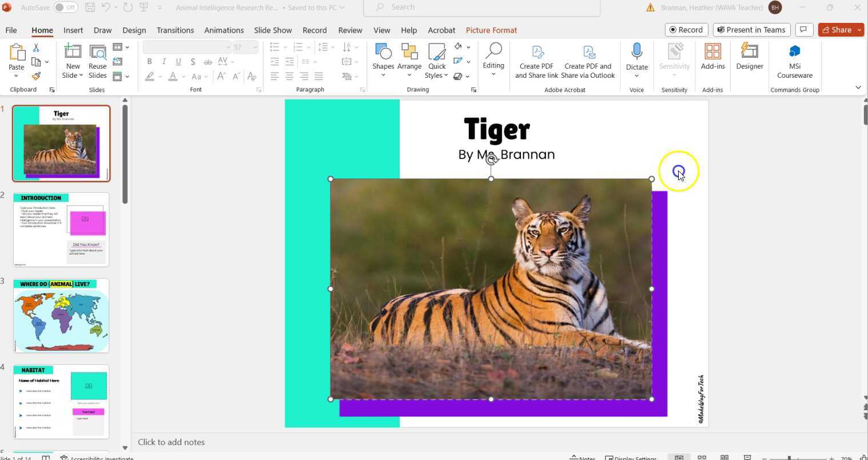Open the Slide Show tab
This screenshot has height=460, width=868.
pos(273,30)
